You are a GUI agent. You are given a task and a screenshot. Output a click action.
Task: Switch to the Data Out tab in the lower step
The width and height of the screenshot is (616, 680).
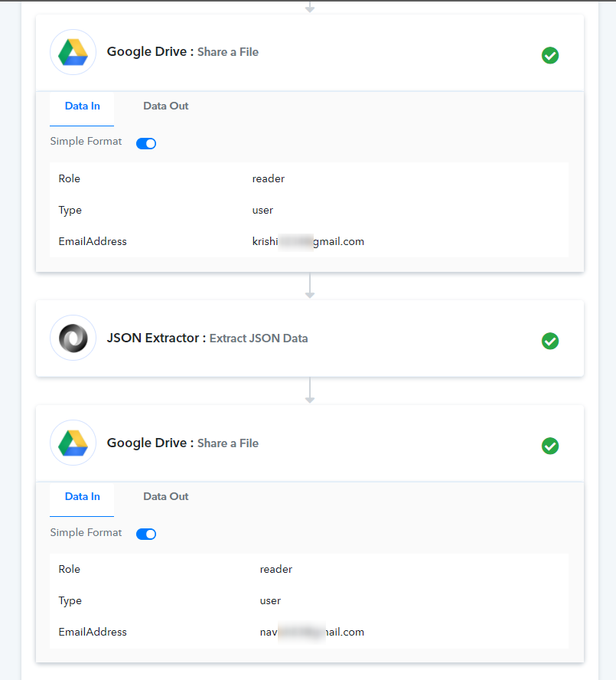(x=166, y=497)
